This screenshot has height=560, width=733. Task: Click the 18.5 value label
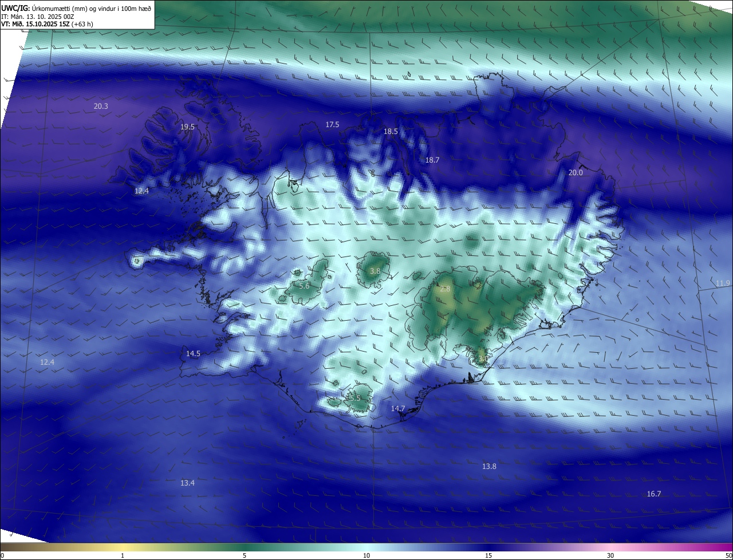coord(391,132)
